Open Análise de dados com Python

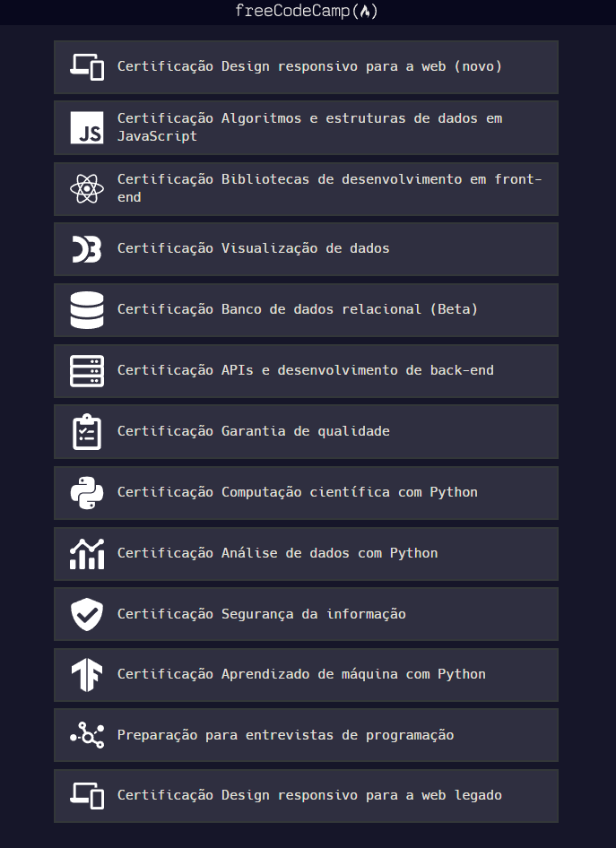pos(306,554)
